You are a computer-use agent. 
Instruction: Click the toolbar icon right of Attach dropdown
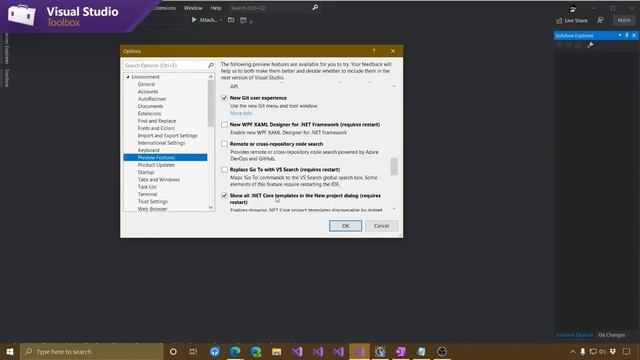(x=231, y=20)
